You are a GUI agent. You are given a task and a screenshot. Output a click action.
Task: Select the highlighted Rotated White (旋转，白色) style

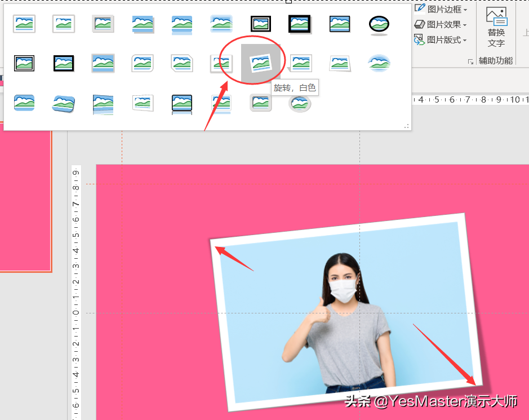(261, 63)
